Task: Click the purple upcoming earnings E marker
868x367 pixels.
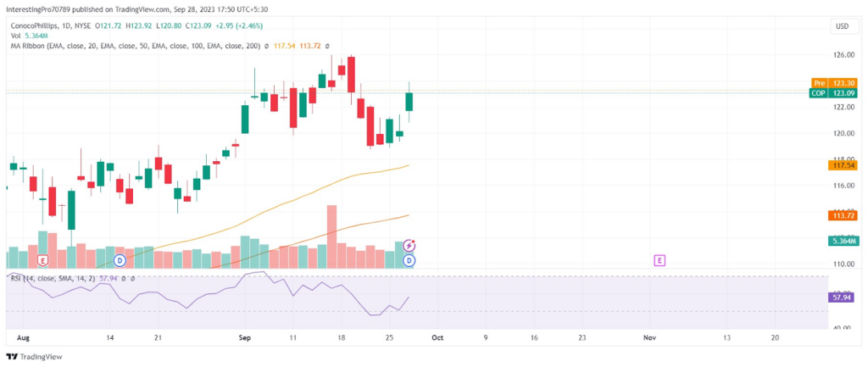Action: pyautogui.click(x=659, y=259)
